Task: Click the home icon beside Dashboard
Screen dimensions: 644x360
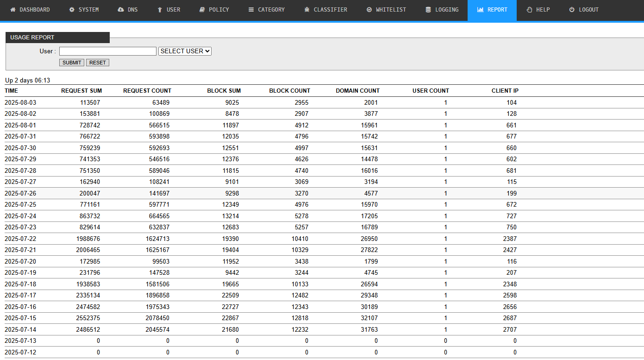Action: (x=13, y=10)
